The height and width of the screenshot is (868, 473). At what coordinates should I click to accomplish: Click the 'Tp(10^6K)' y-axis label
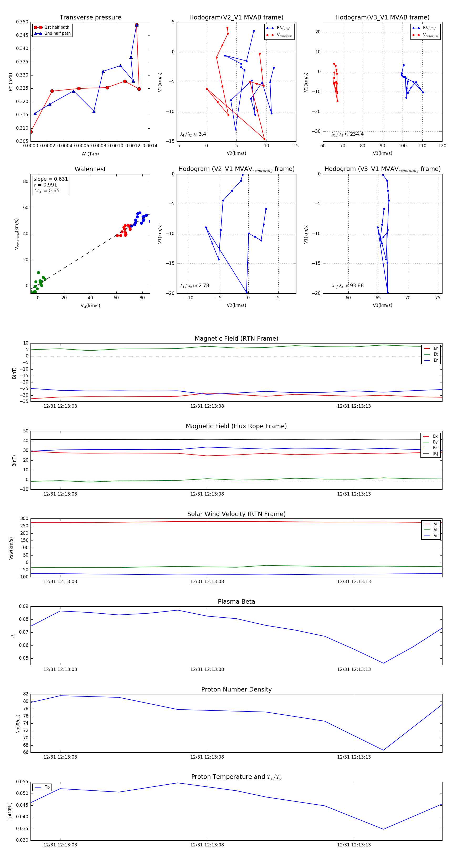pyautogui.click(x=10, y=811)
